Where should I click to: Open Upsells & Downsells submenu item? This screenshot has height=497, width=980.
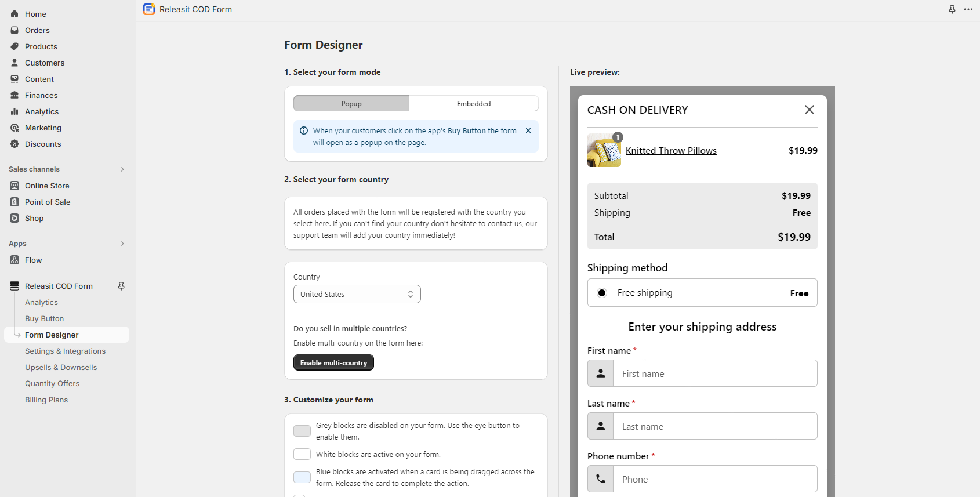point(61,367)
